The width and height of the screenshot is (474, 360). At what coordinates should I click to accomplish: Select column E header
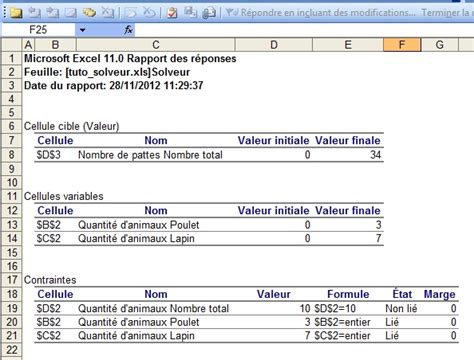click(348, 45)
